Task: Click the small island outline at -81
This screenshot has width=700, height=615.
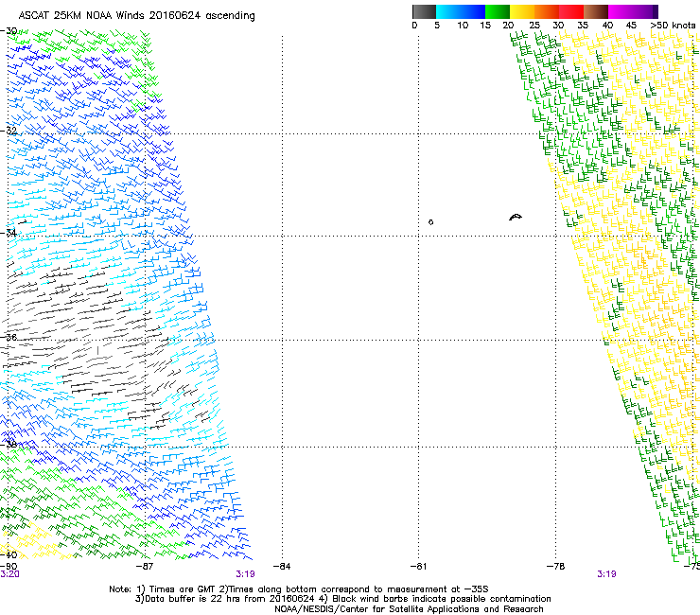Action: point(430,222)
